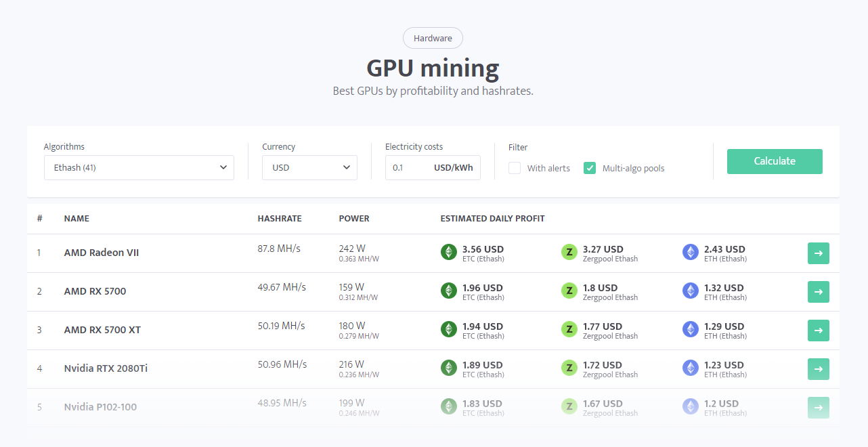Click the ETC icon beside 1.94 USD
This screenshot has width=868, height=447.
click(449, 329)
